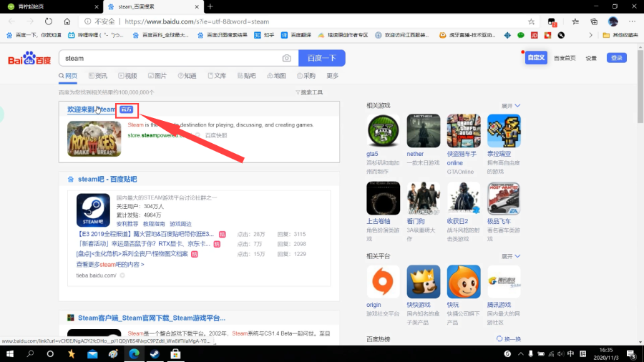Expand the 相关游戏 section
644x362 pixels.
tap(510, 106)
